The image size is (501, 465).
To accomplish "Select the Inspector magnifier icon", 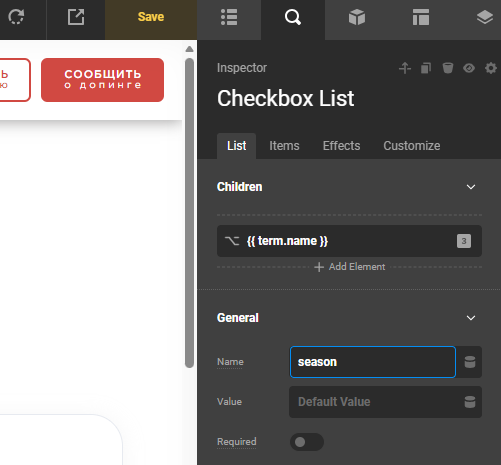I will (293, 17).
